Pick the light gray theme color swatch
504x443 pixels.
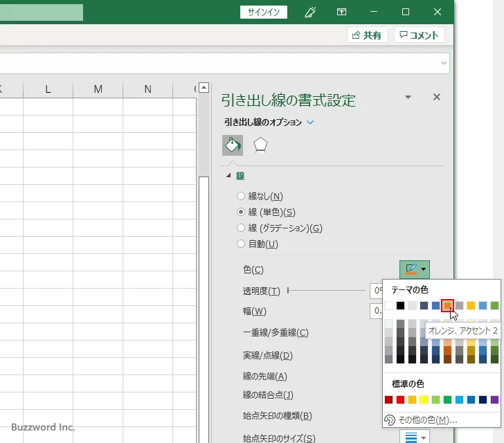point(412,305)
